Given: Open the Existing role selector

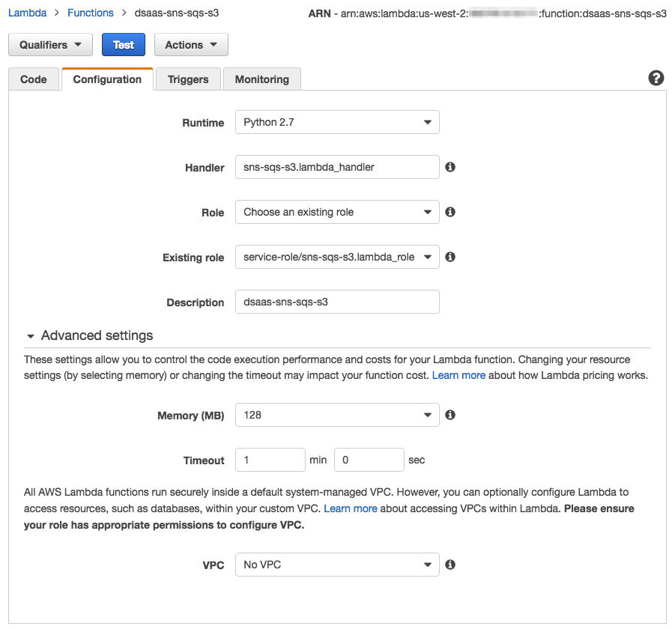Looking at the screenshot, I should 336,257.
